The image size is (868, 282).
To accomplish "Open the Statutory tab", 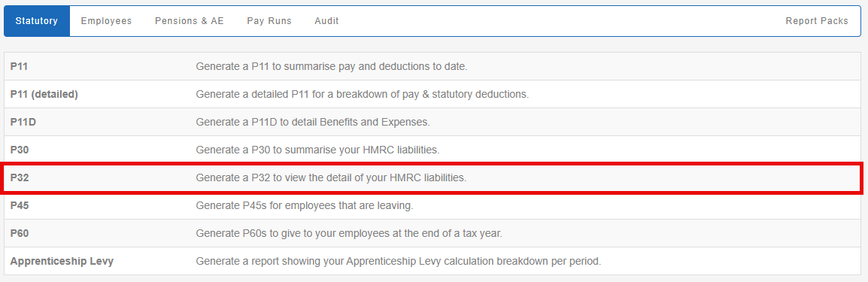I will click(37, 21).
